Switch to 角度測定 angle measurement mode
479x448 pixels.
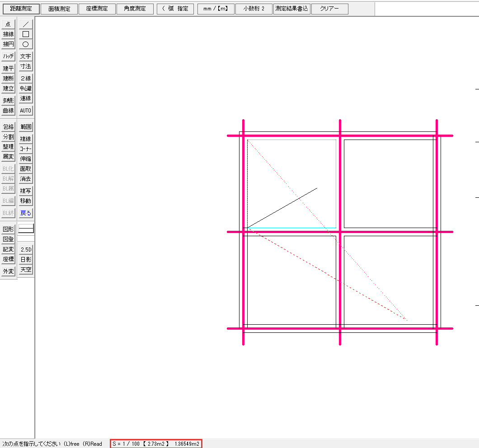[x=135, y=9]
